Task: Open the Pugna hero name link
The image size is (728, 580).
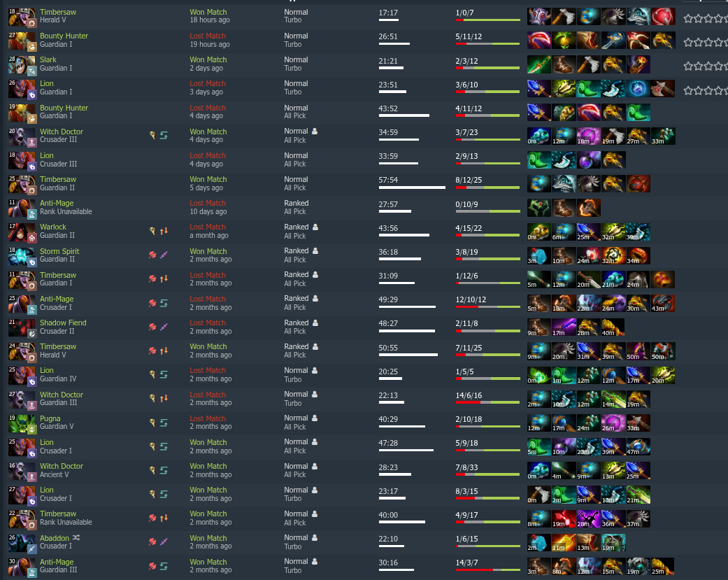Action: (50, 418)
